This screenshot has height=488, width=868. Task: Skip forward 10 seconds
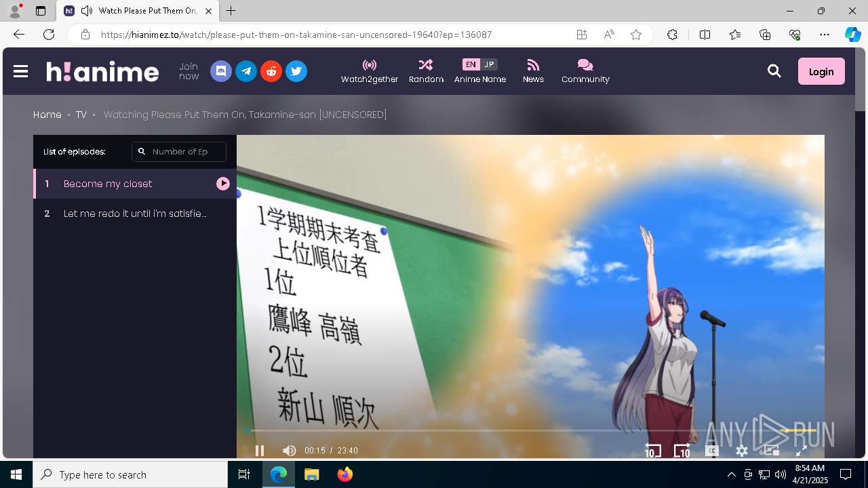[682, 451]
